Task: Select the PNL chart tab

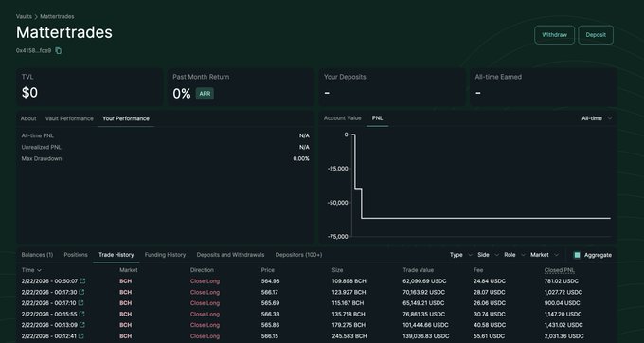Action: click(378, 118)
